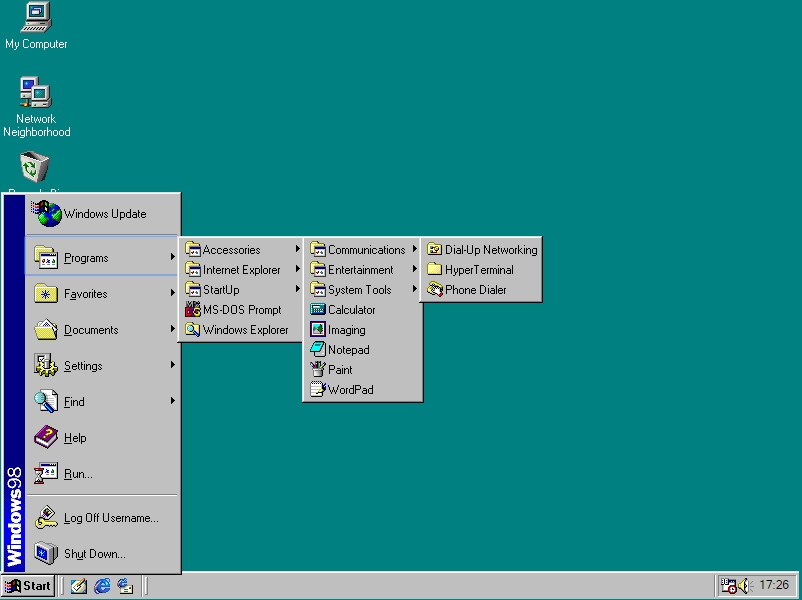Expand the Entertainment submenu
Image resolution: width=802 pixels, height=600 pixels.
pyautogui.click(x=363, y=270)
